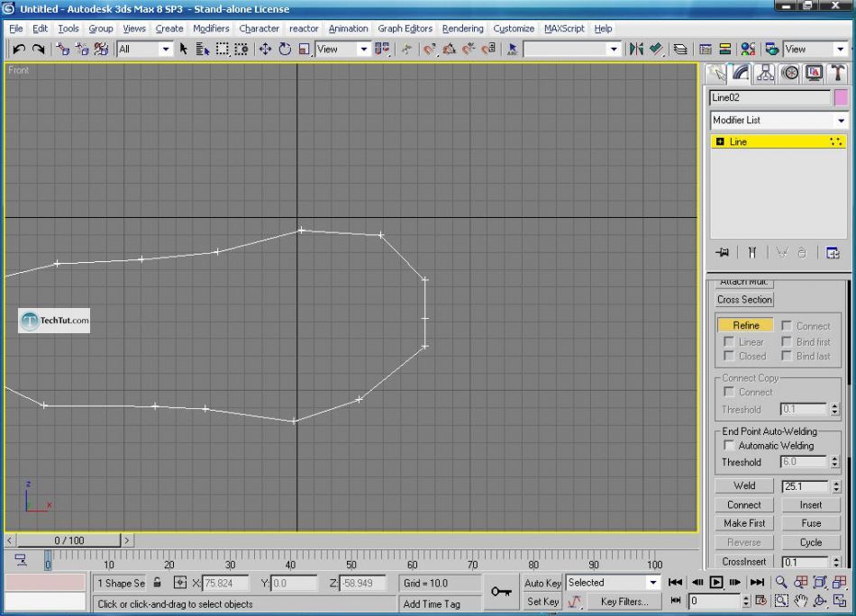Click the pink object color swatch
This screenshot has width=856, height=616.
click(841, 98)
